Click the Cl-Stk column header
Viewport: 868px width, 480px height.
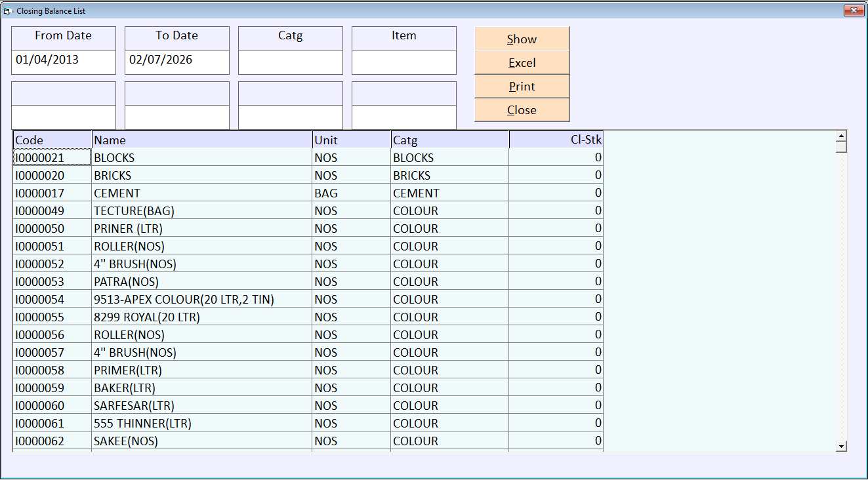click(556, 140)
